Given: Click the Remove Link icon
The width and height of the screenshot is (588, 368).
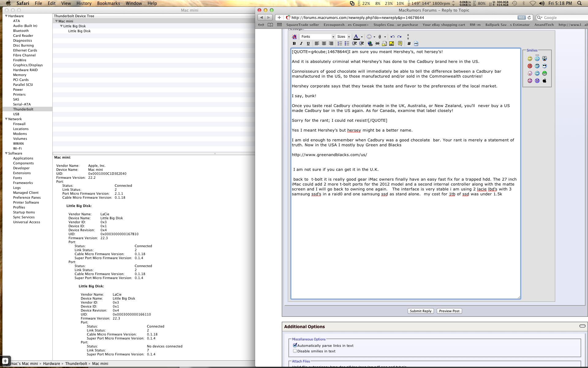Looking at the screenshot, I should [377, 44].
